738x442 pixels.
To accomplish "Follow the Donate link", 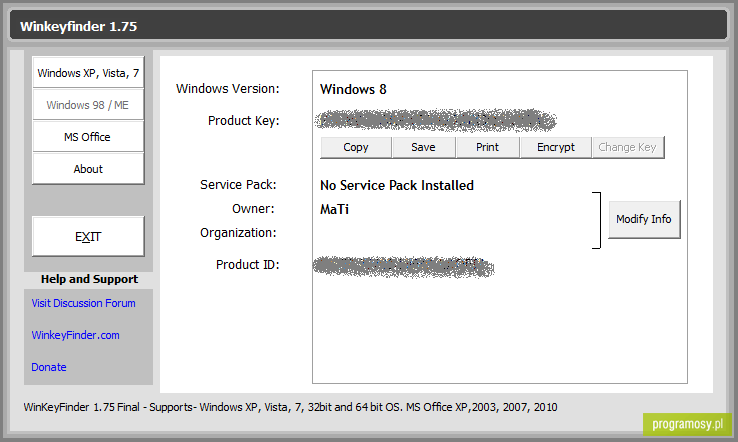I will (x=48, y=367).
